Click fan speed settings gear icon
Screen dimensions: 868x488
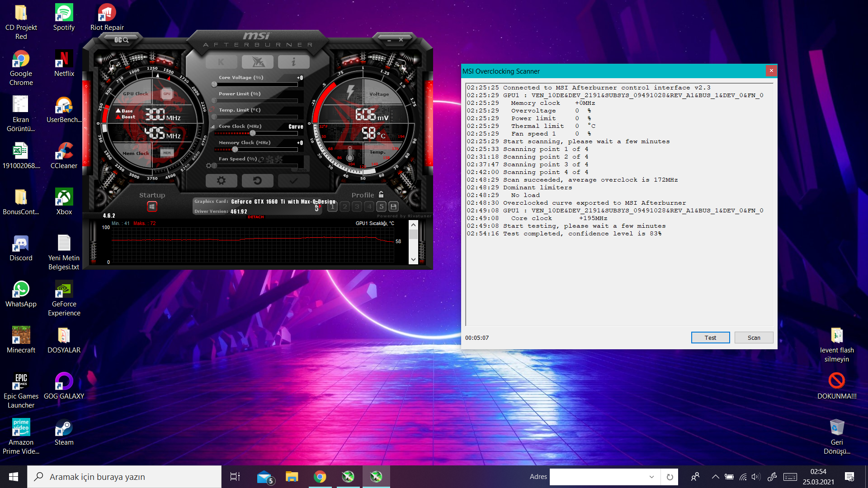click(x=208, y=166)
